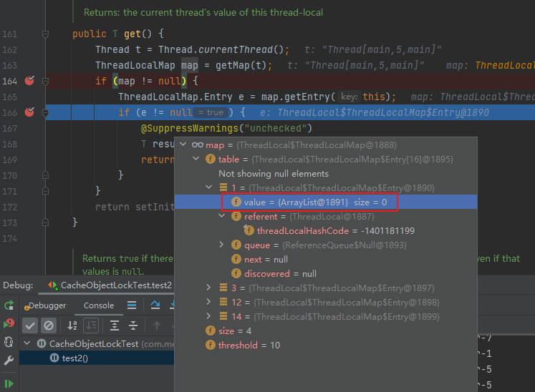535x392 pixels.
Task: Click field icon beside queue
Action: 236,245
